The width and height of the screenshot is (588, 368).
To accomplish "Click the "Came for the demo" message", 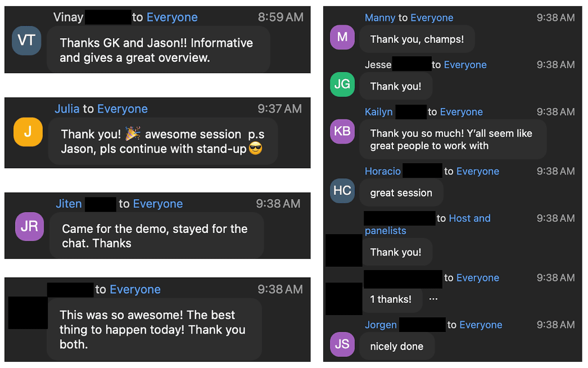I will [x=155, y=236].
